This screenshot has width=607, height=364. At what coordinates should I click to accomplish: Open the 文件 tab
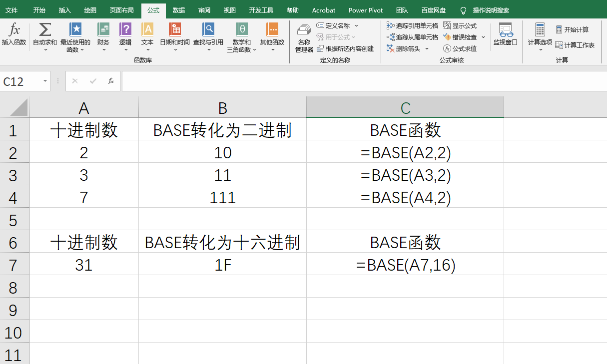point(11,10)
